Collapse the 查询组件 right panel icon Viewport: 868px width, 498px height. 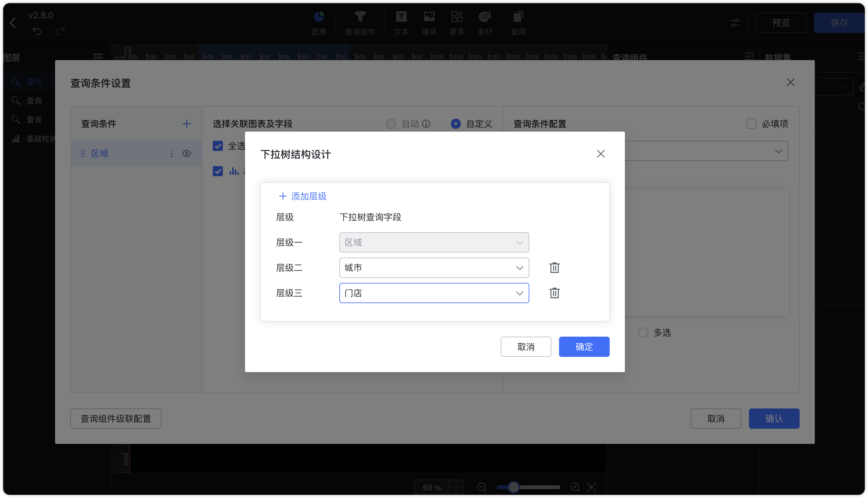750,57
